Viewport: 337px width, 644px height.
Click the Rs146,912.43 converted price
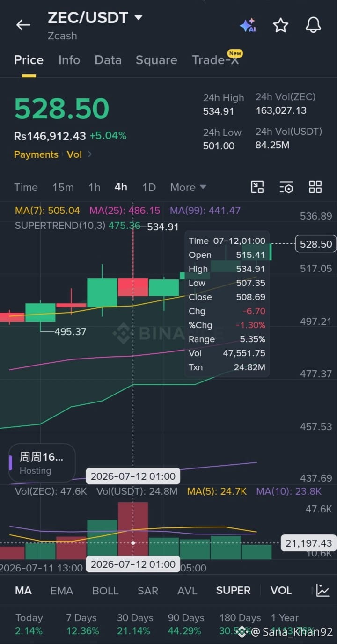(50, 136)
